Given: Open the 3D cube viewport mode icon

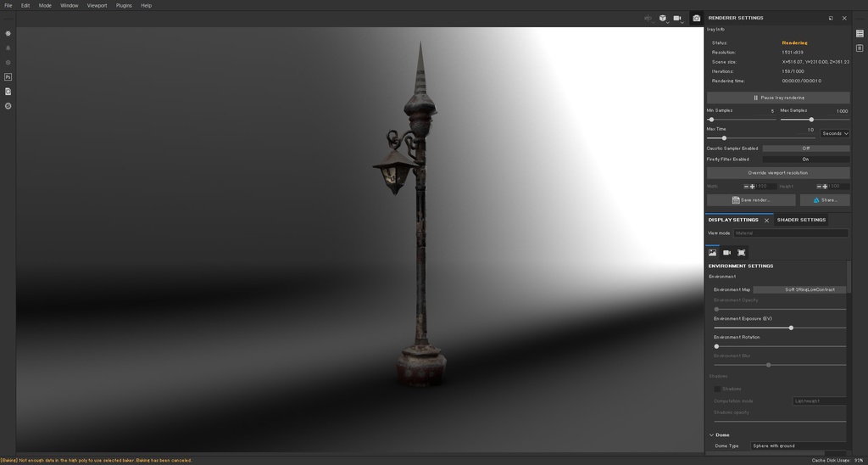Looking at the screenshot, I should point(663,19).
